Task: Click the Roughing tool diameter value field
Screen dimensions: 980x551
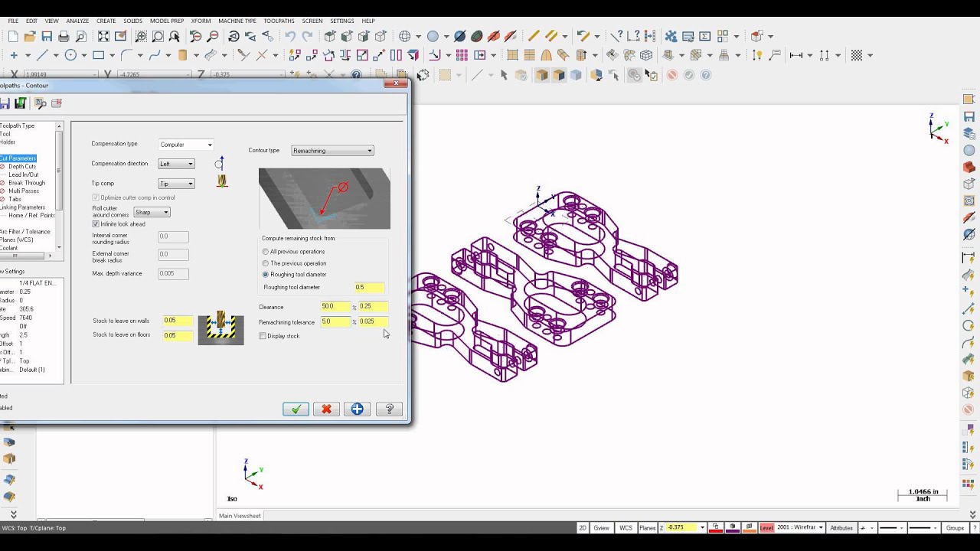Action: tap(369, 287)
